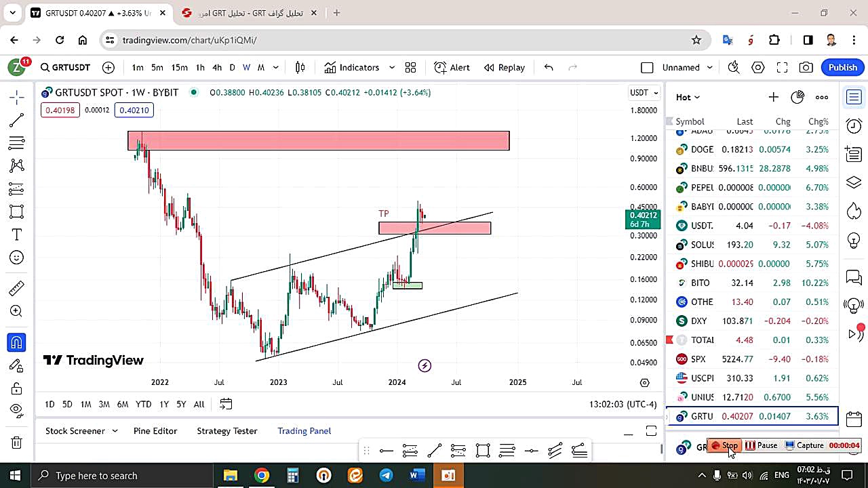Image resolution: width=868 pixels, height=488 pixels.
Task: Change the USDT currency dropdown
Action: [x=644, y=92]
